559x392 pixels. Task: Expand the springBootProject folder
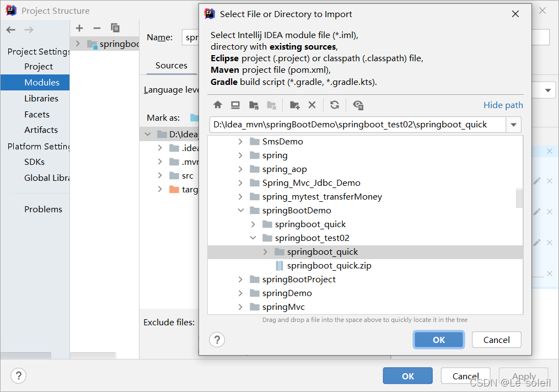(240, 279)
